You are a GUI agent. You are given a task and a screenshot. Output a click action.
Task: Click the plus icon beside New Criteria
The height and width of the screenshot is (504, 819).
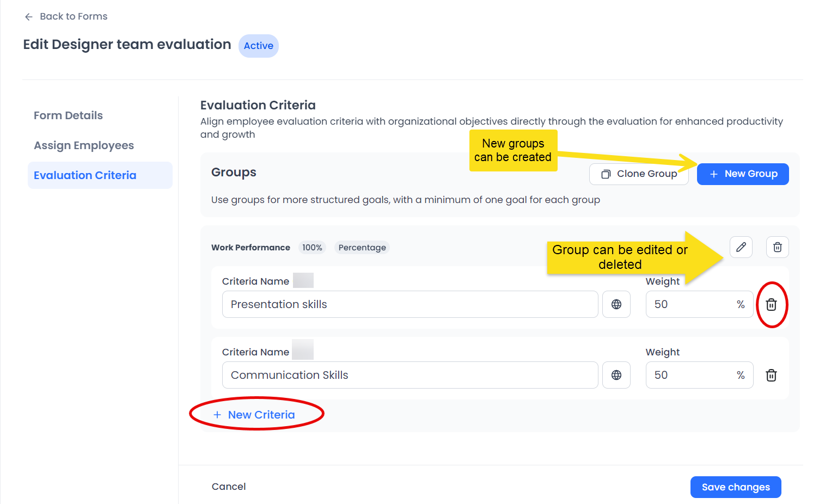(217, 414)
